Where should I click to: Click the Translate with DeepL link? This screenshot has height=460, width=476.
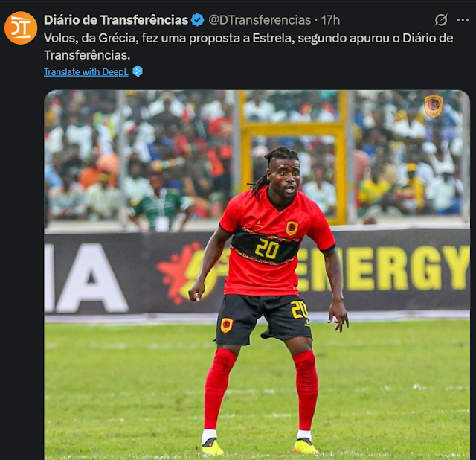tap(86, 72)
